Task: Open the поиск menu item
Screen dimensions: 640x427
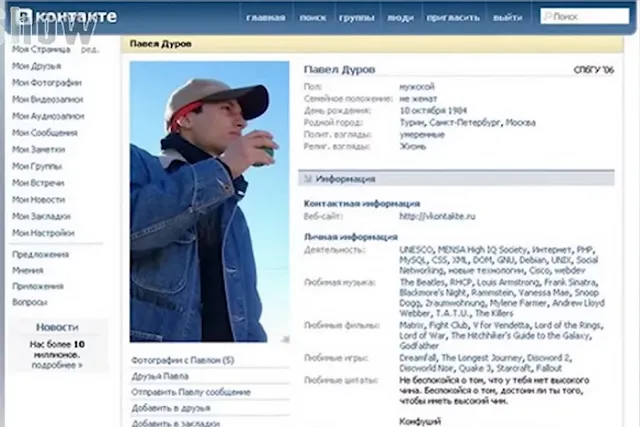Action: pos(311,17)
